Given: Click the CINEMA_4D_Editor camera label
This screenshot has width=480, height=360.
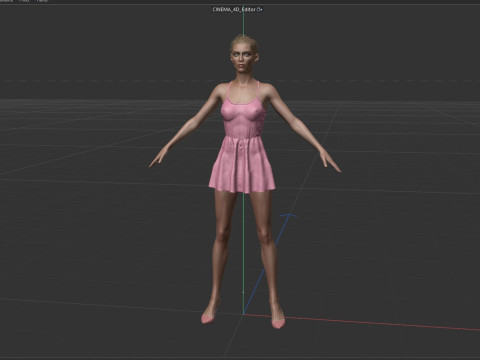Looking at the screenshot, I should 234,9.
